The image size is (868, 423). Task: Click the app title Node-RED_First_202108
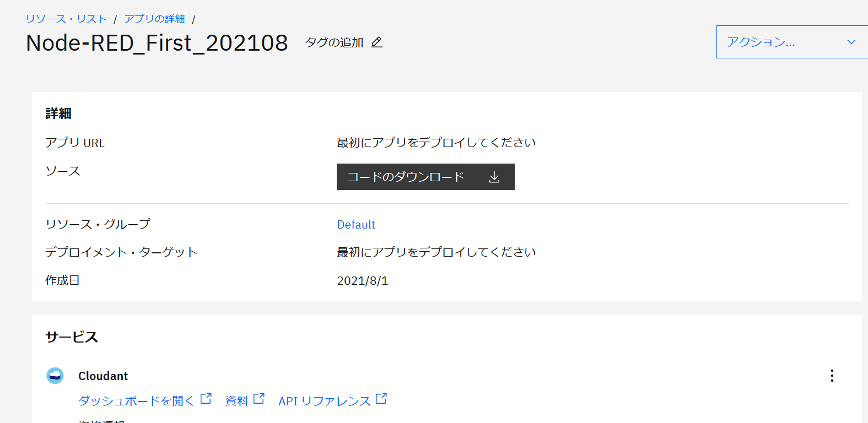click(x=157, y=42)
